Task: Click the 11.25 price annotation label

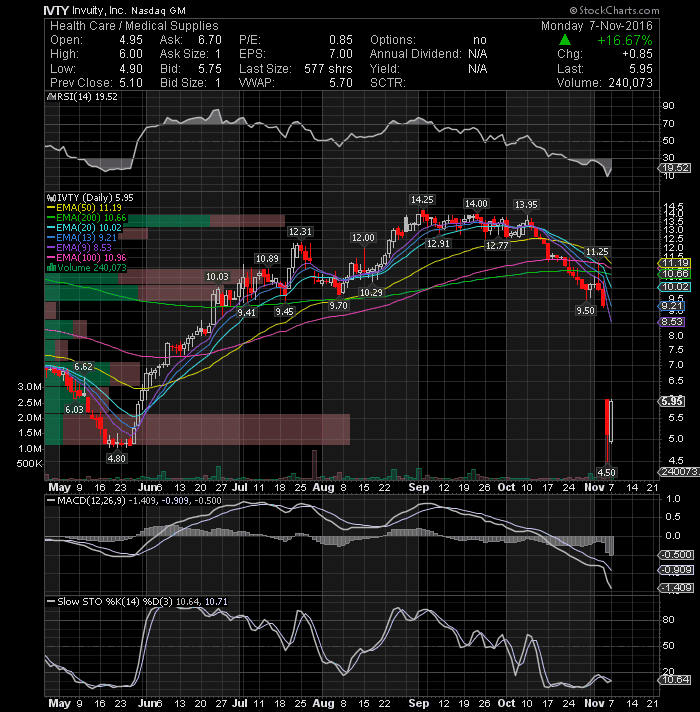Action: [596, 252]
